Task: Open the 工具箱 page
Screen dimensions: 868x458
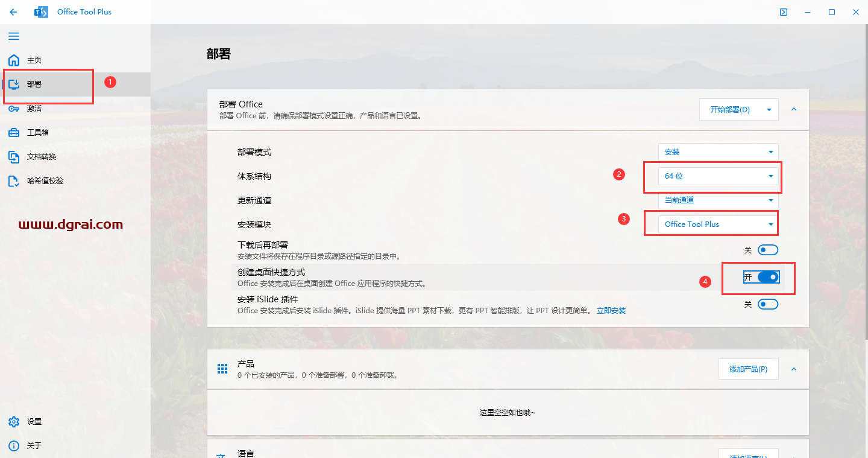Action: coord(75,133)
